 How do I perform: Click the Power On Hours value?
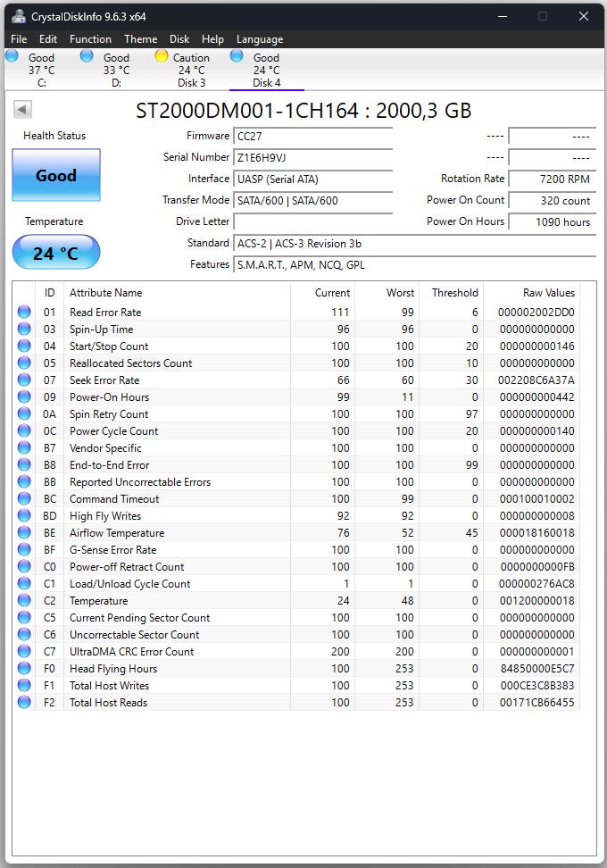(553, 222)
